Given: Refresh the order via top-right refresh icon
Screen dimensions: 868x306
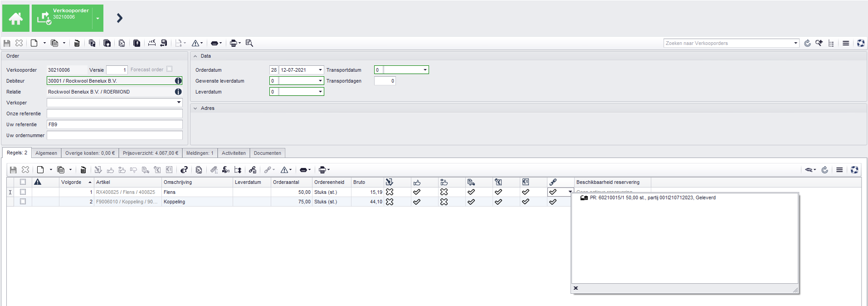Looking at the screenshot, I should 807,43.
